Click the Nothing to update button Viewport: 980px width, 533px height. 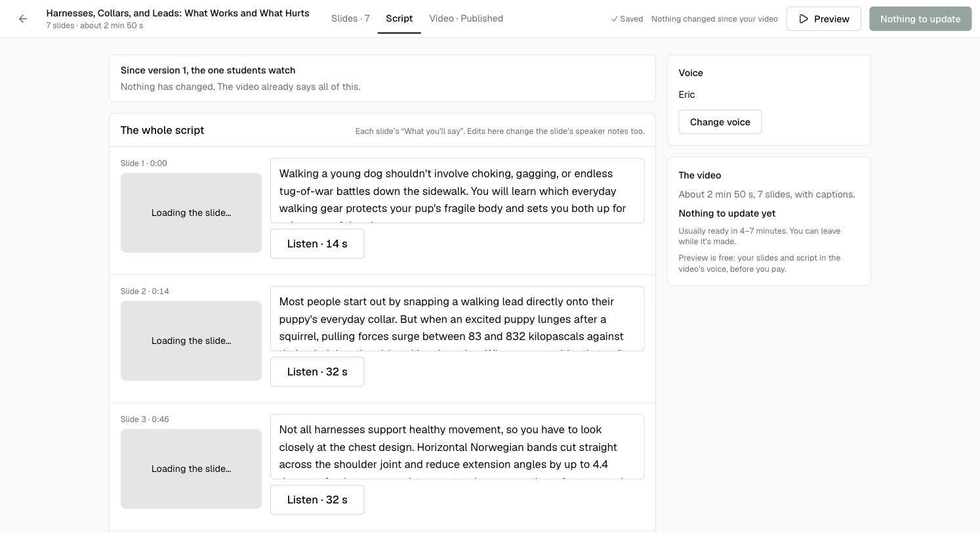(920, 19)
